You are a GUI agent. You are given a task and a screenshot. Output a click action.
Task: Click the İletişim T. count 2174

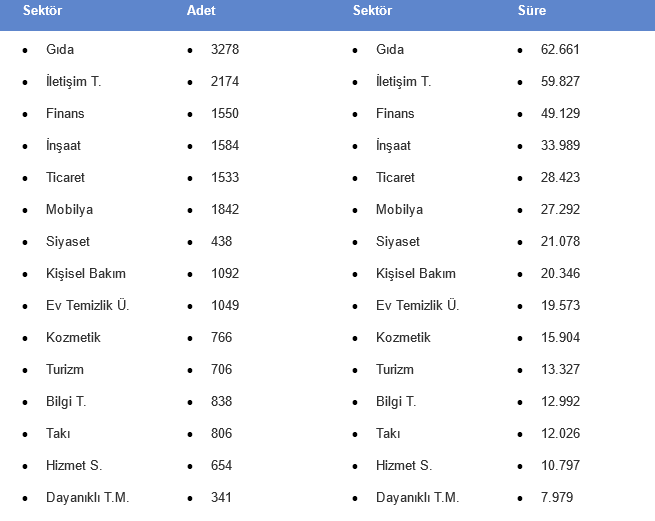(225, 82)
